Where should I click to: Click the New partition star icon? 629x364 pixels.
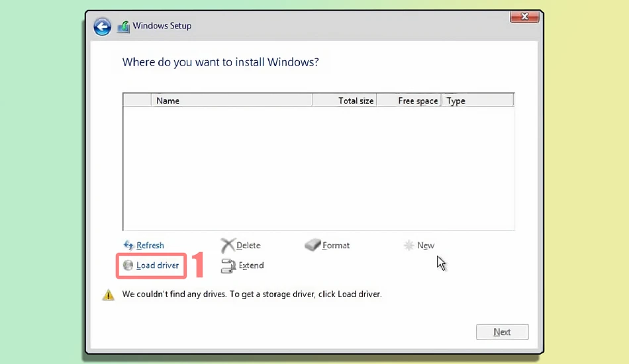409,246
